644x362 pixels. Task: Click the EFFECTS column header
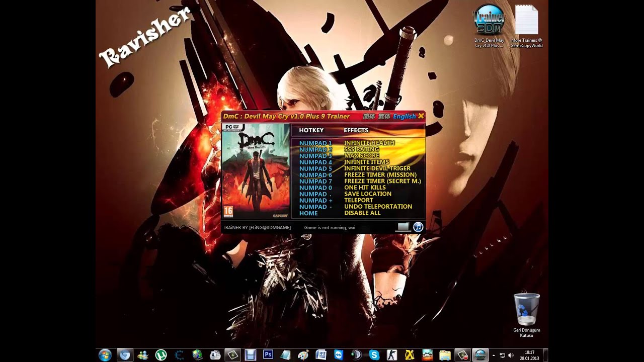point(356,130)
